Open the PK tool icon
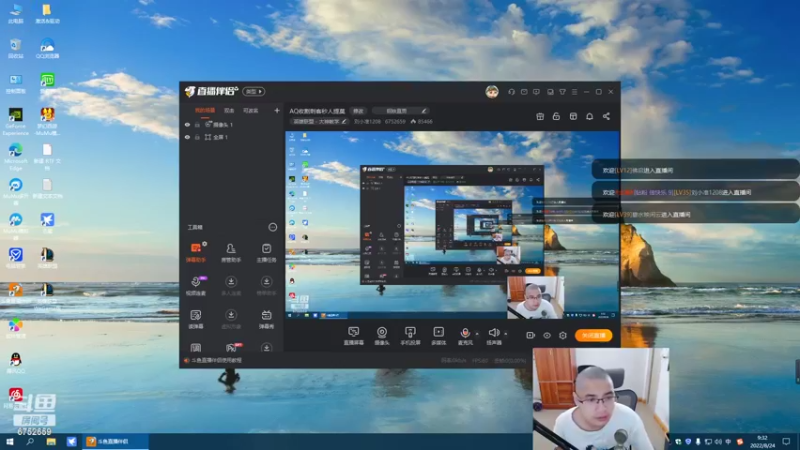Screen dimensions: 800x450 [x=231, y=348]
